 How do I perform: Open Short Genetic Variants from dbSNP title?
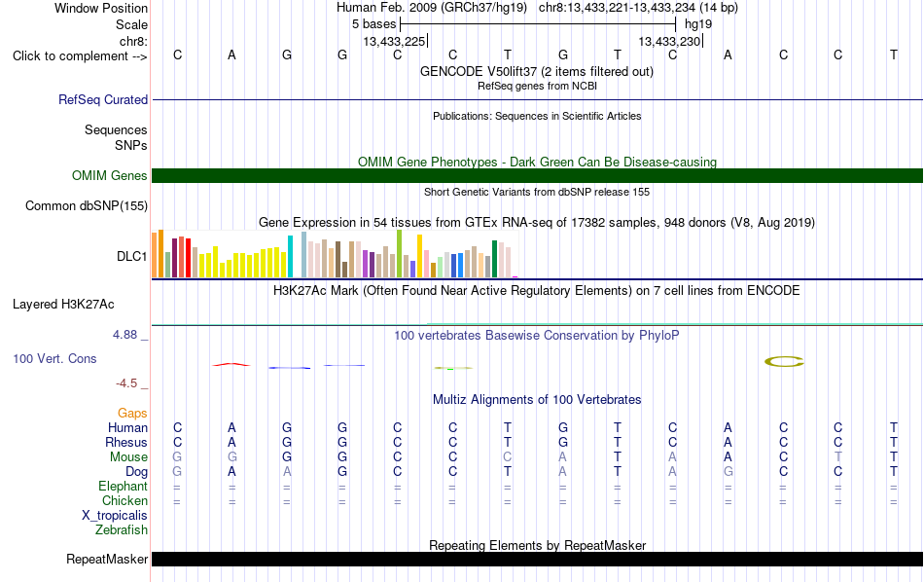537,192
